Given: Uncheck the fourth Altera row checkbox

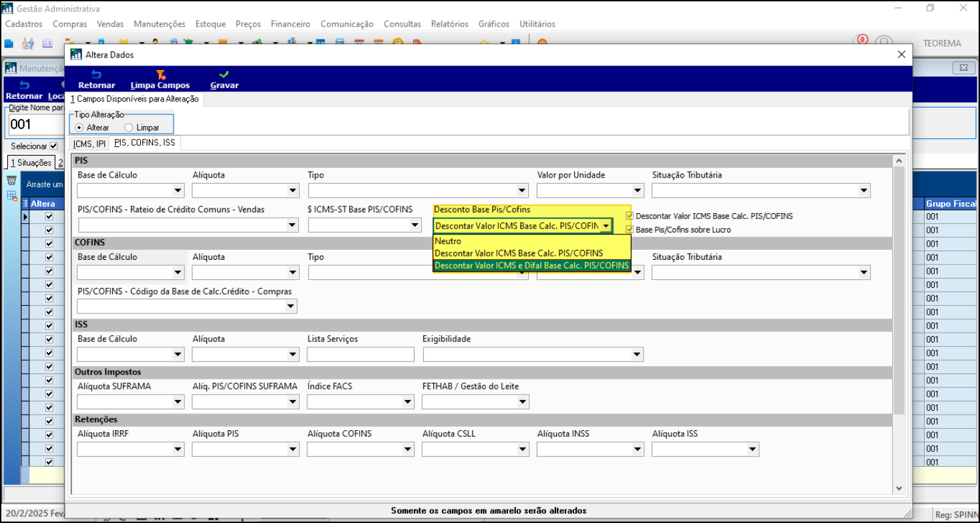Looking at the screenshot, I should [49, 258].
